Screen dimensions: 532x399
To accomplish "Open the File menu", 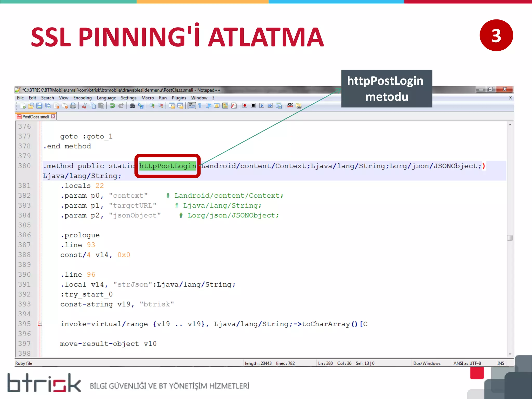I will click(20, 98).
